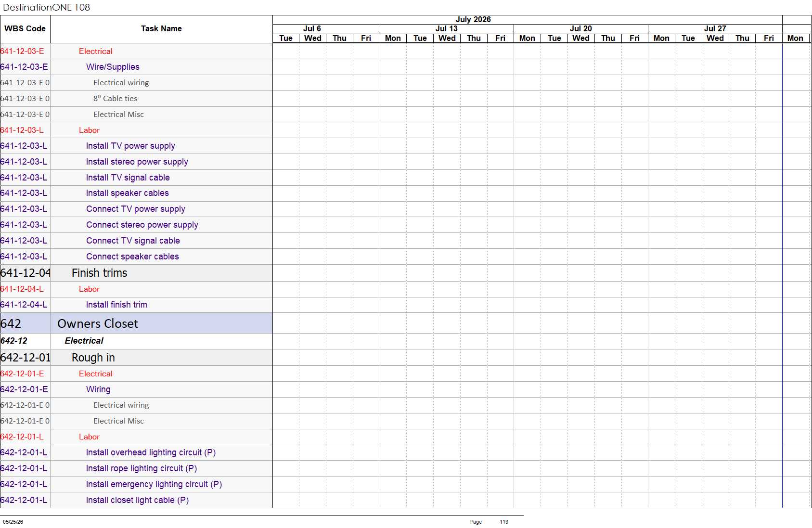Click the Electrical row coded 642-12-01-E

136,373
